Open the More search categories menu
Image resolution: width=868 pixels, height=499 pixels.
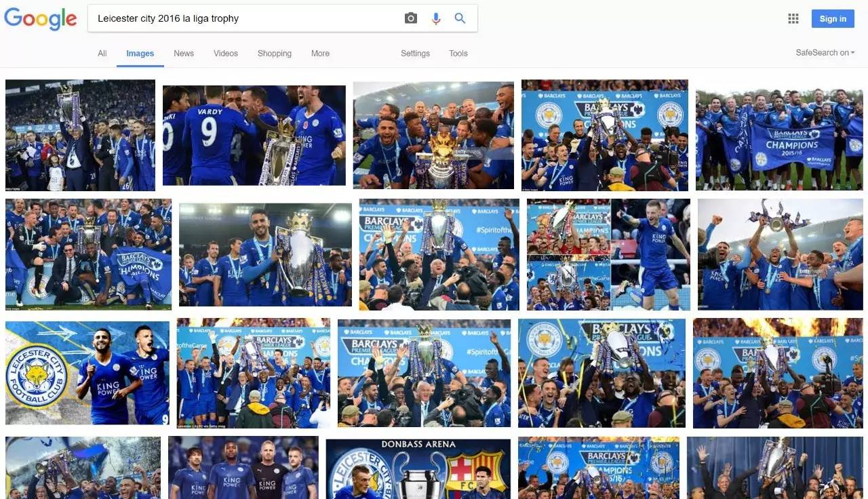click(x=320, y=54)
